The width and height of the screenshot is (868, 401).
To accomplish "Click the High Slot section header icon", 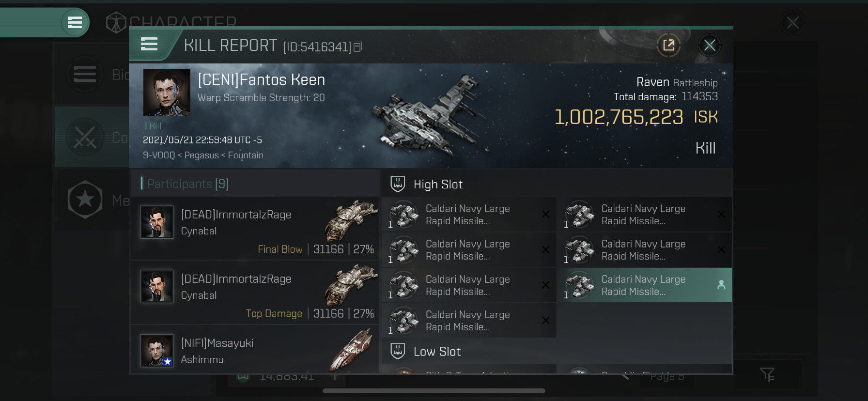I will [398, 184].
